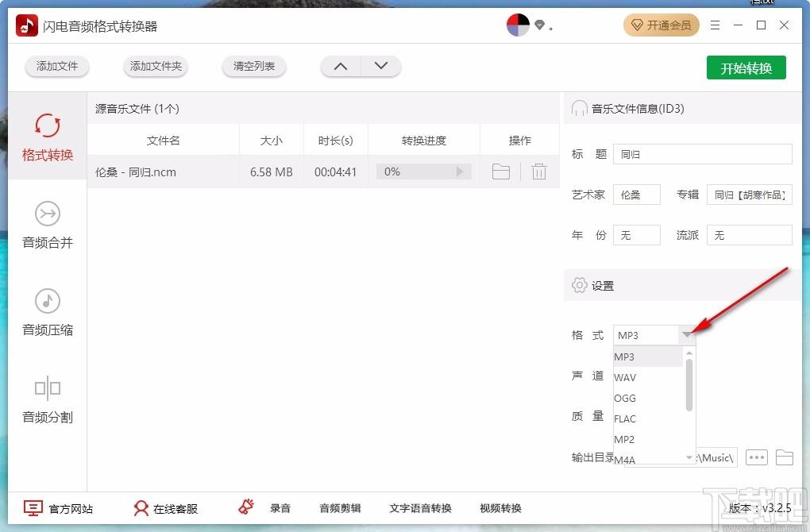This screenshot has width=810, height=532.
Task: Edit the 艺术家 artist field
Action: [x=636, y=195]
